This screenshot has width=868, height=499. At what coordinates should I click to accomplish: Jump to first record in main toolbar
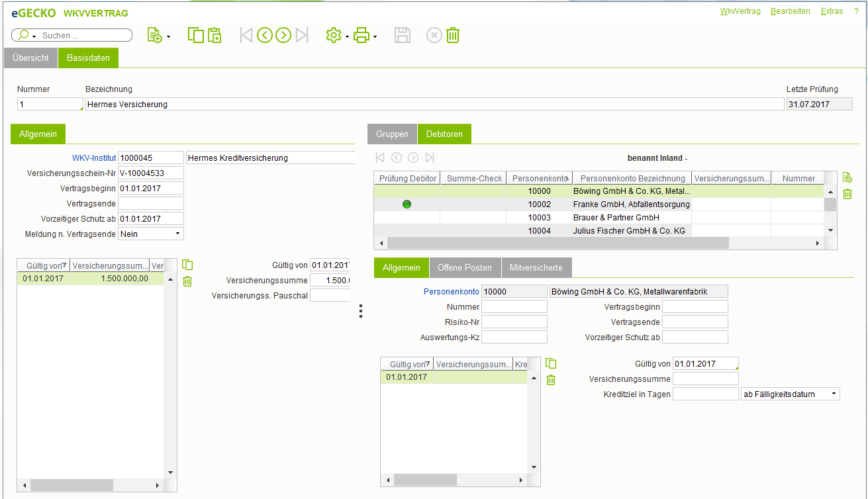tap(246, 36)
